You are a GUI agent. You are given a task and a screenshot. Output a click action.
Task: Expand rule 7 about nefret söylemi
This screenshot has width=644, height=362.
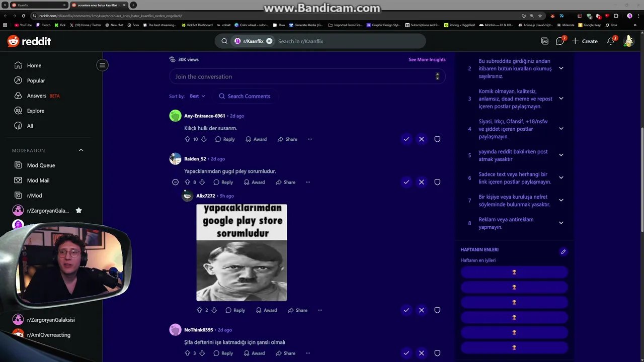point(561,200)
